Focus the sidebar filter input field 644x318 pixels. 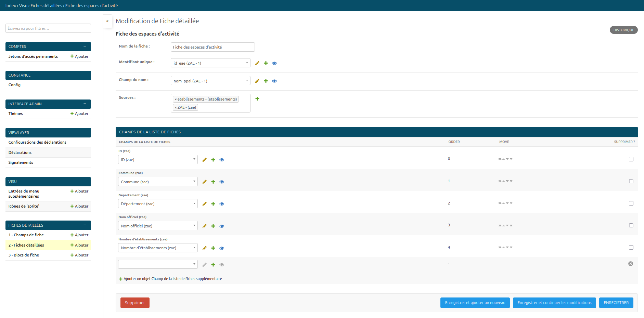point(48,28)
